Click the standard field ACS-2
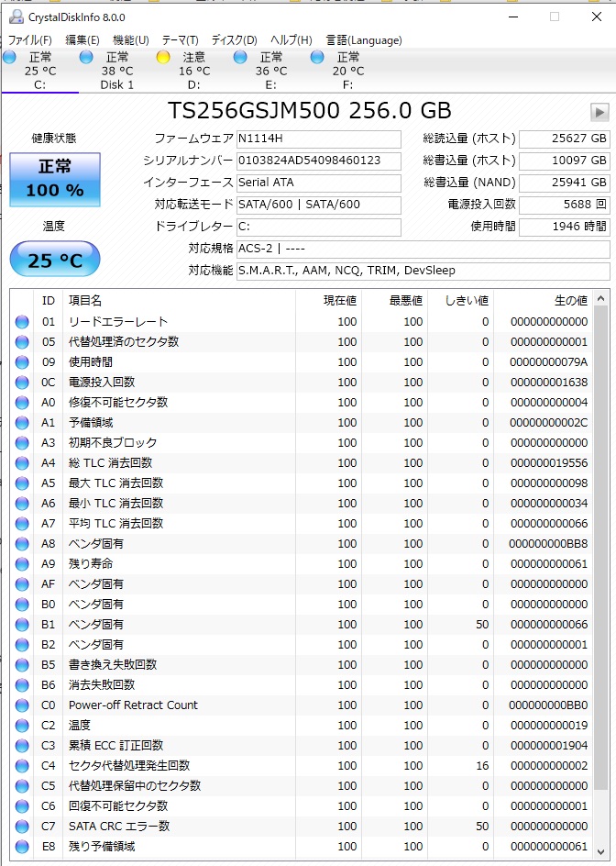 point(423,249)
